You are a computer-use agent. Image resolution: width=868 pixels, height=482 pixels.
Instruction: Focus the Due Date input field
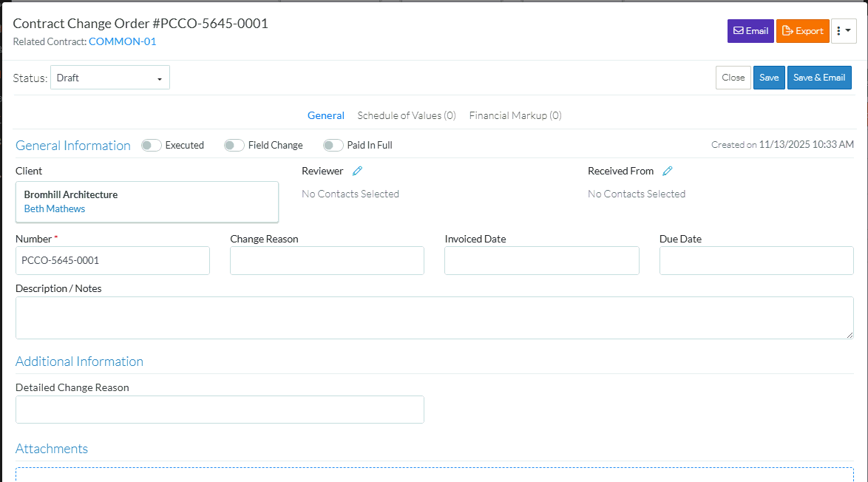point(756,261)
